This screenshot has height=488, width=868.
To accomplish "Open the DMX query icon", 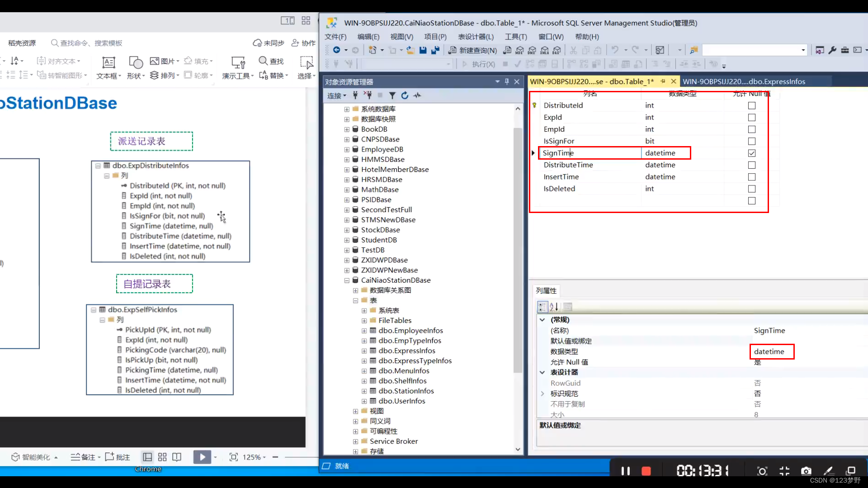I will pyautogui.click(x=532, y=50).
